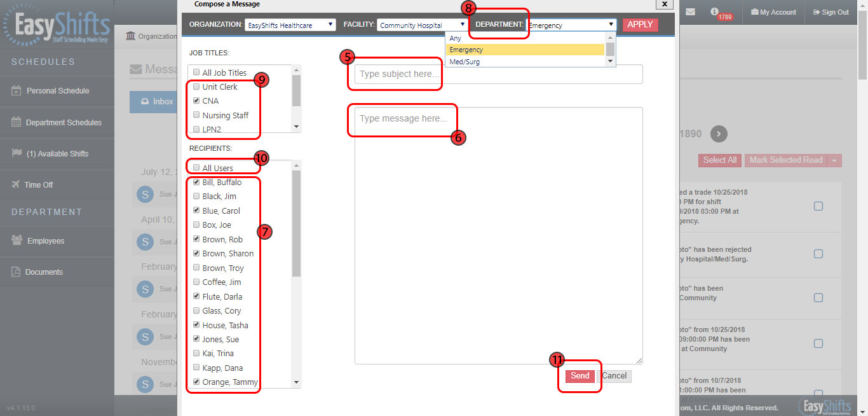Viewport: 868px width, 416px height.
Task: Click the red APPLY button
Action: click(x=641, y=24)
